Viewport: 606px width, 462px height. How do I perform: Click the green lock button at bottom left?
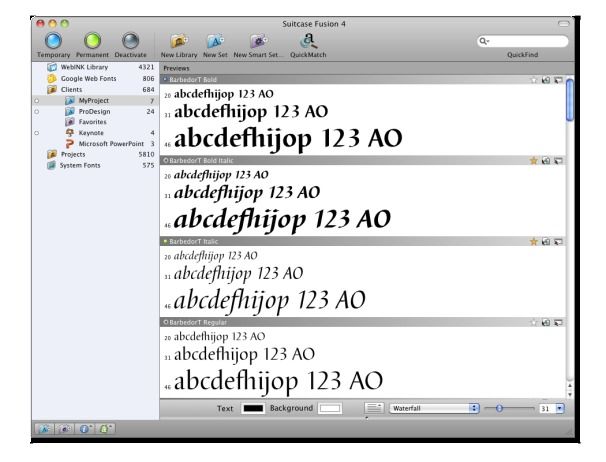pyautogui.click(x=105, y=429)
